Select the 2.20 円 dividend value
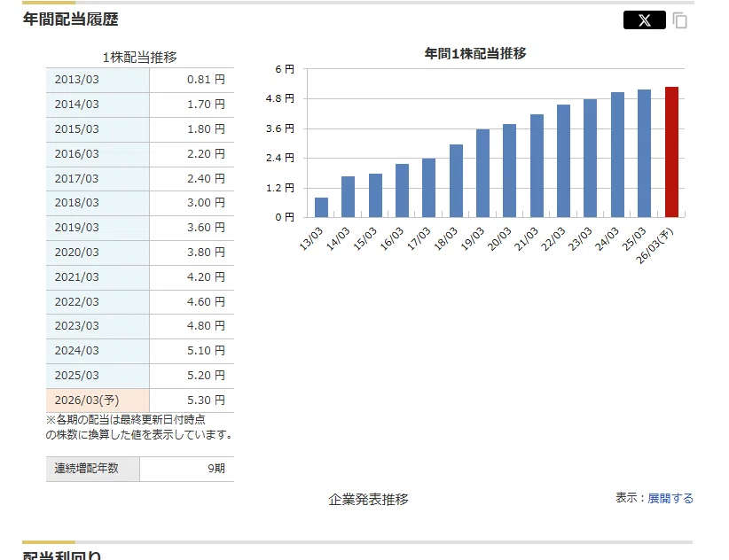The image size is (729, 560). 206,153
